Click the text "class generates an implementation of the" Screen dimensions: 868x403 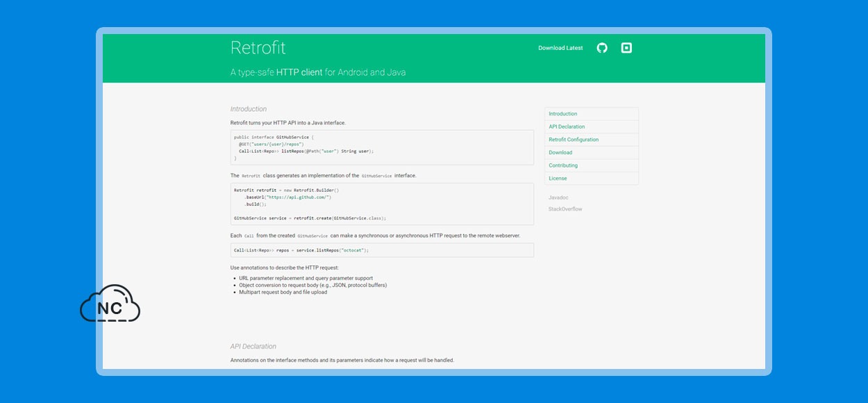pyautogui.click(x=311, y=176)
